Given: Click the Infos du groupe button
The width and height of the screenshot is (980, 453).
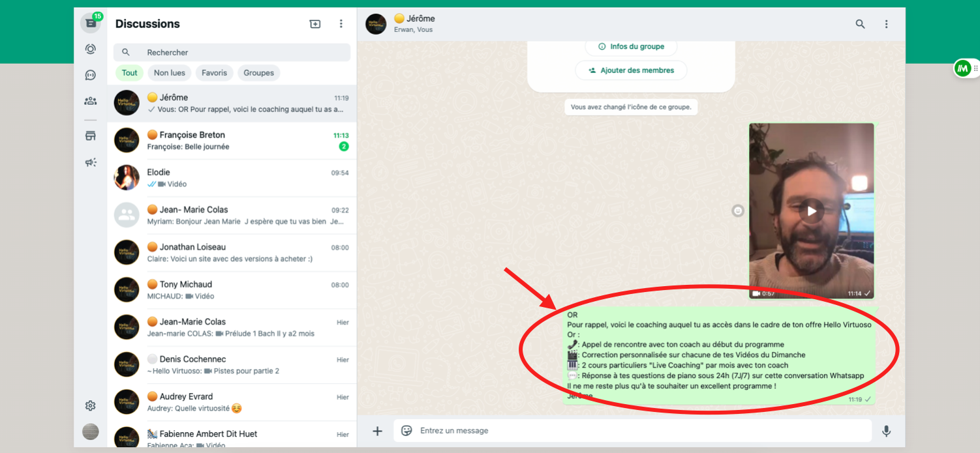Looking at the screenshot, I should click(x=631, y=47).
